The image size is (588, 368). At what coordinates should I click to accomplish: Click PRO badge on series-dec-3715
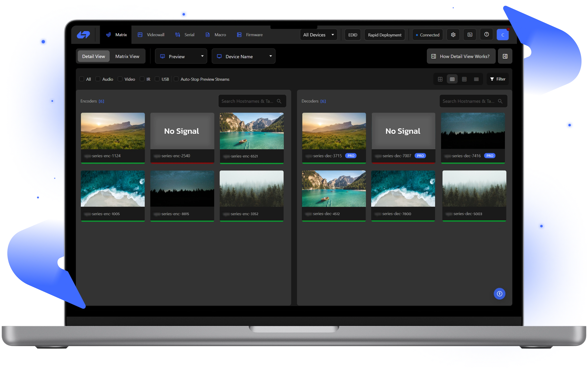pyautogui.click(x=351, y=156)
